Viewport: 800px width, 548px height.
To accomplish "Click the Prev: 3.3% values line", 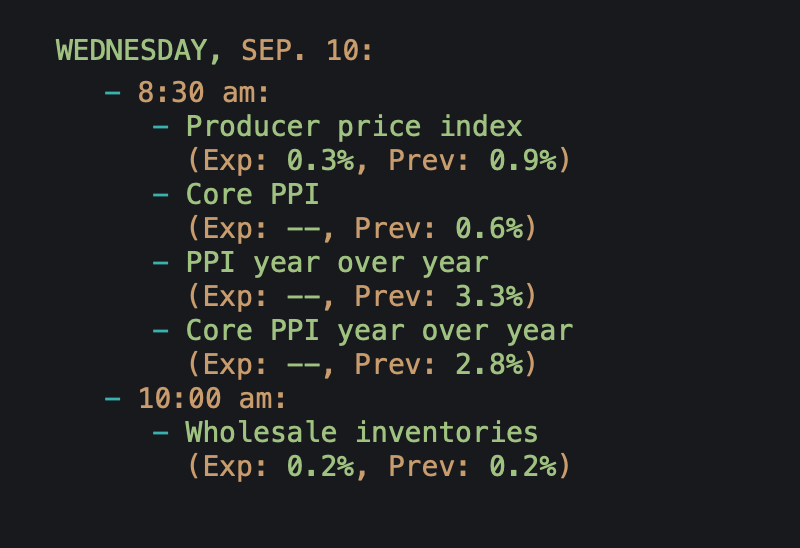I will (x=362, y=296).
